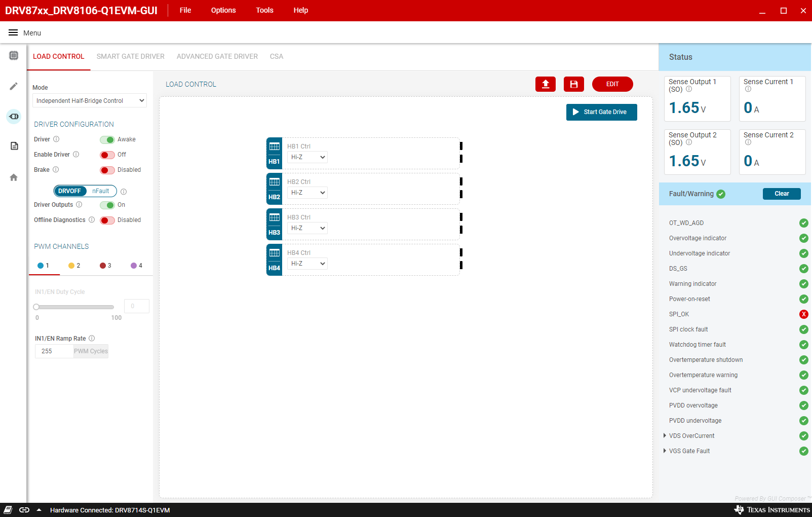Screen dimensions: 812x517
Task: Click the info icon for Sense Current 1
Action: click(x=748, y=89)
